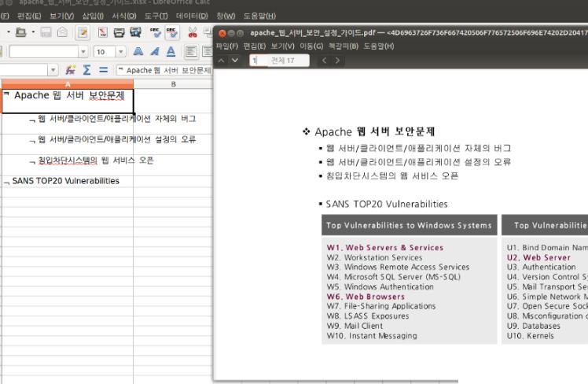Viewport: 588px width, 384px height.
Task: Click the font size field showing 10
Action: click(105, 52)
